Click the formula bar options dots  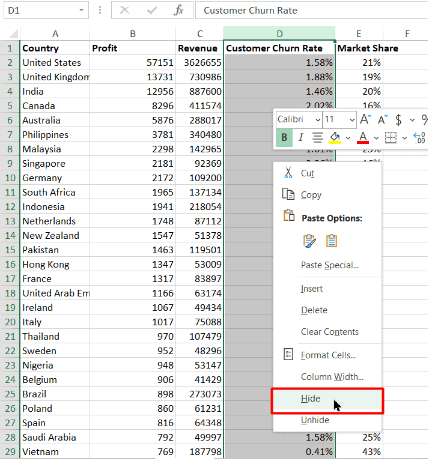point(100,10)
